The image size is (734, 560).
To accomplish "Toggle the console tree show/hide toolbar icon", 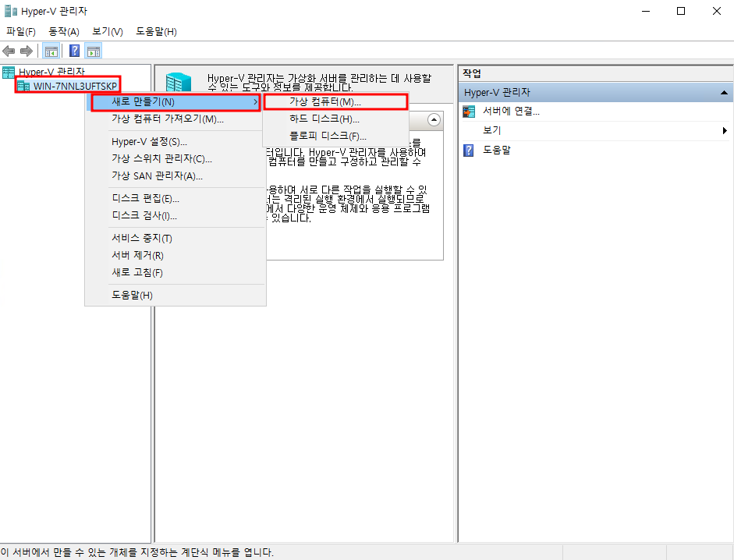I will 51,51.
